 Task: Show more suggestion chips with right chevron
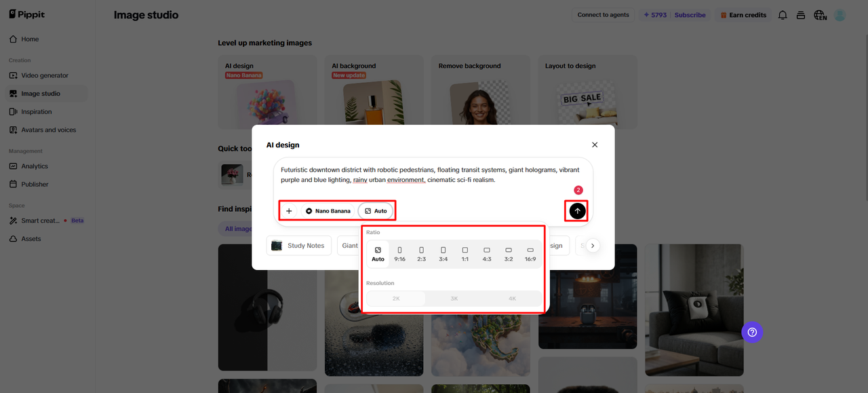coord(593,246)
